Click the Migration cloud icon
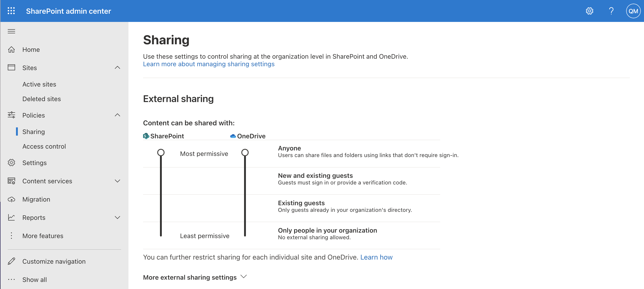This screenshot has width=644, height=289. (11, 199)
